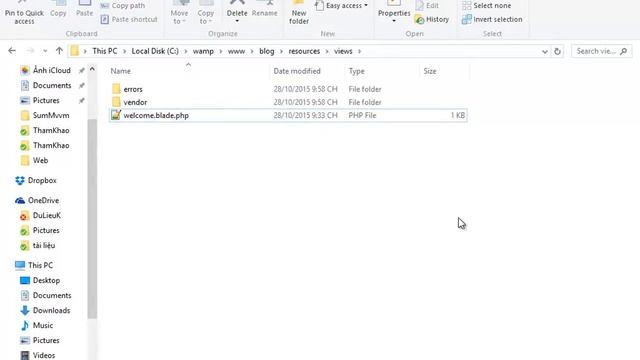Expand chevron between blog and resources
Image resolution: width=640 pixels, height=360 pixels.
pos(281,51)
